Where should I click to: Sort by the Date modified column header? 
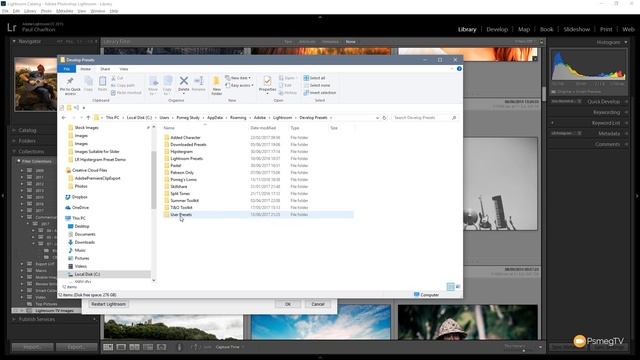coord(263,128)
